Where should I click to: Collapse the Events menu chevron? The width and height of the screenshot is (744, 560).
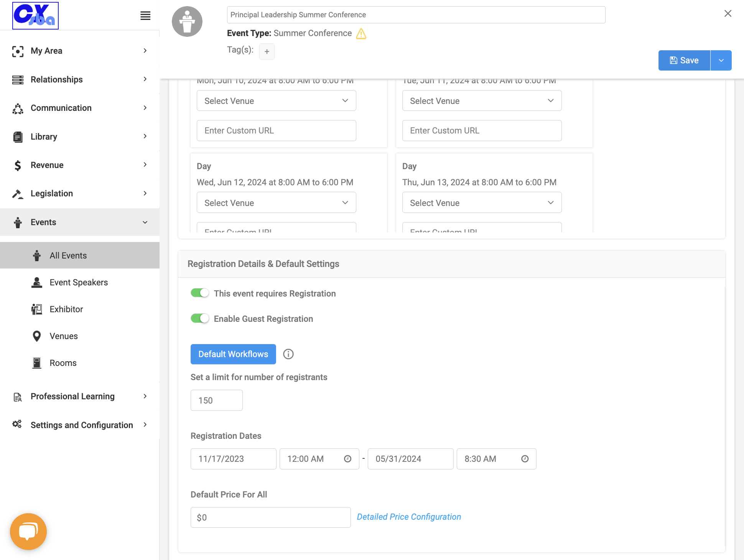(x=145, y=222)
